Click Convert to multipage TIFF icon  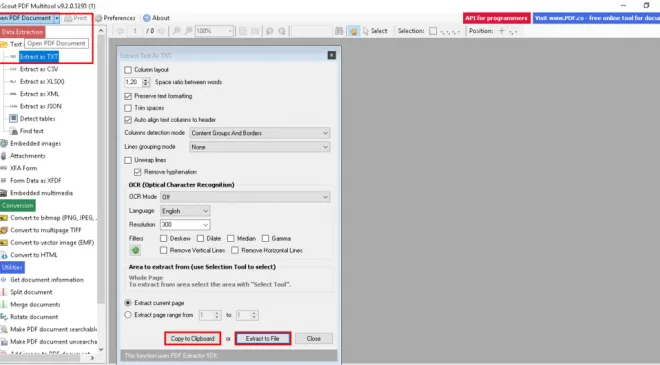(4, 230)
